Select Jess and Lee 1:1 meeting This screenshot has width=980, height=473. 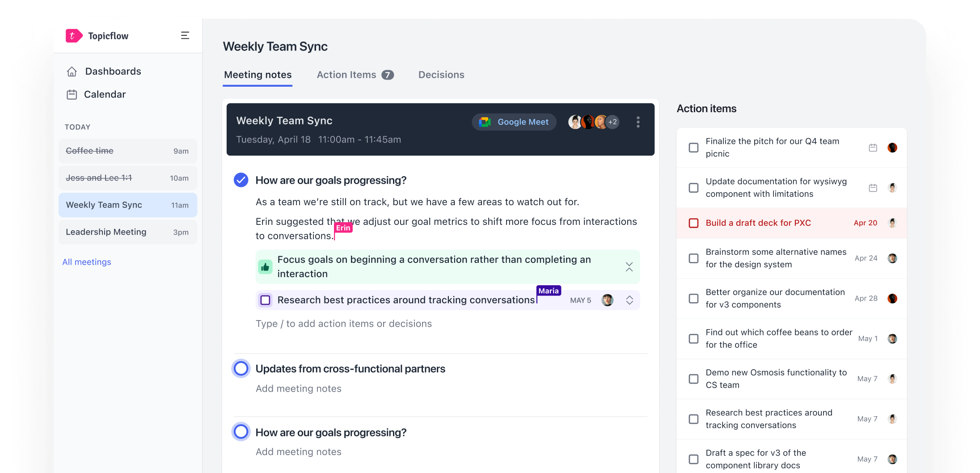[x=128, y=178]
